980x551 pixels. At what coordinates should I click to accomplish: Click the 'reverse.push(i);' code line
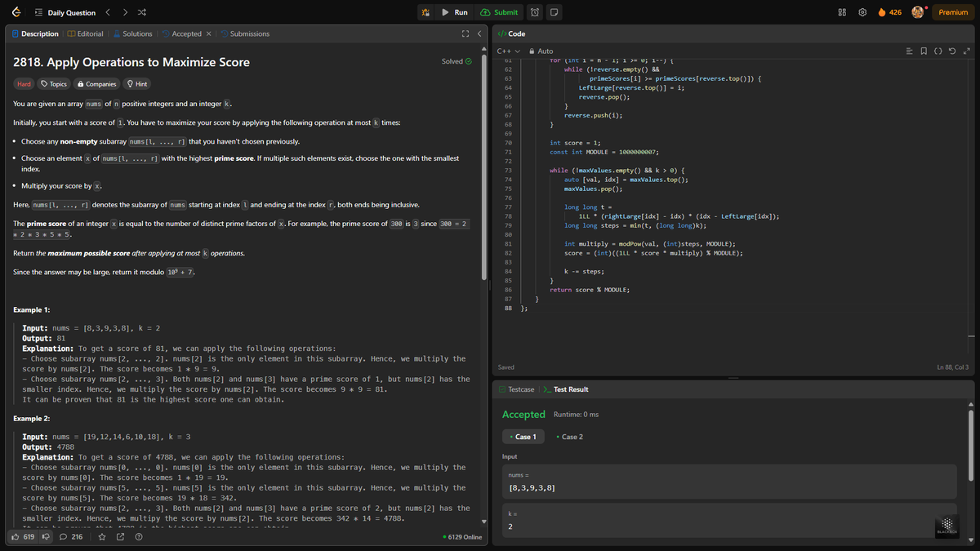click(594, 115)
